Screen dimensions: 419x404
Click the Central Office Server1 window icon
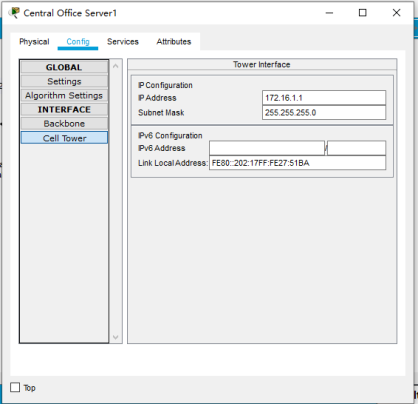click(14, 13)
